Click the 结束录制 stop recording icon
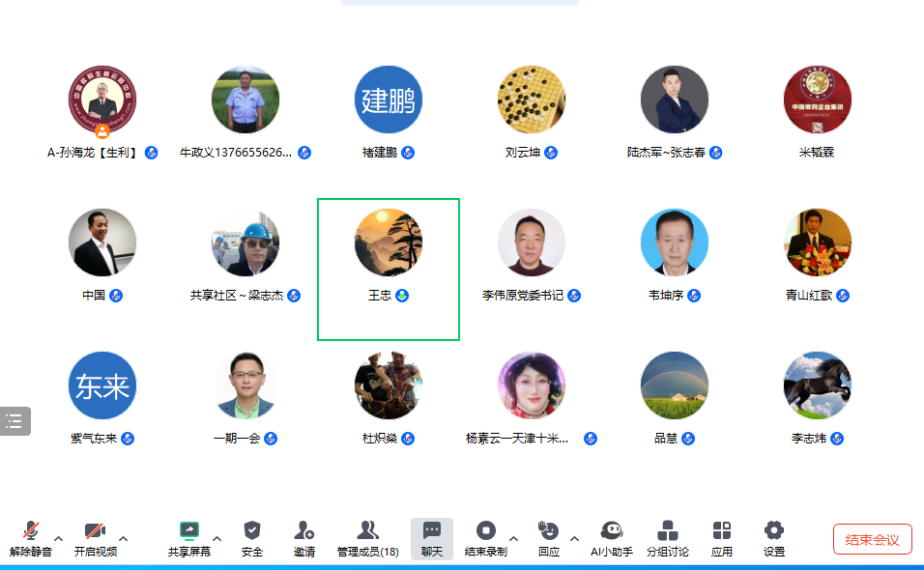The height and width of the screenshot is (570, 924). click(x=485, y=530)
